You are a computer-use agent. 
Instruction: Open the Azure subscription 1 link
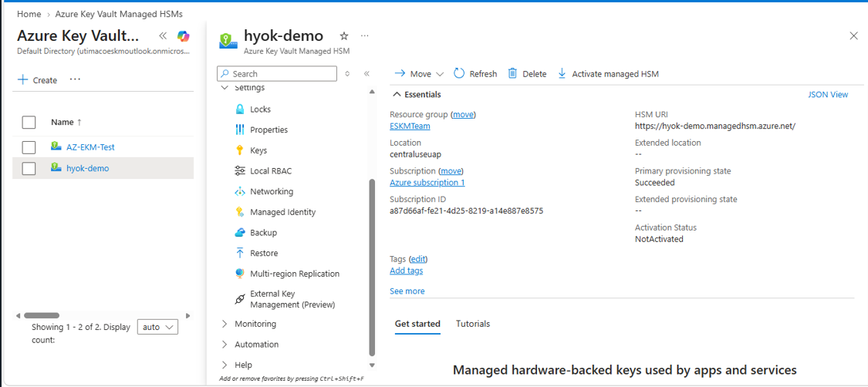[x=427, y=183]
